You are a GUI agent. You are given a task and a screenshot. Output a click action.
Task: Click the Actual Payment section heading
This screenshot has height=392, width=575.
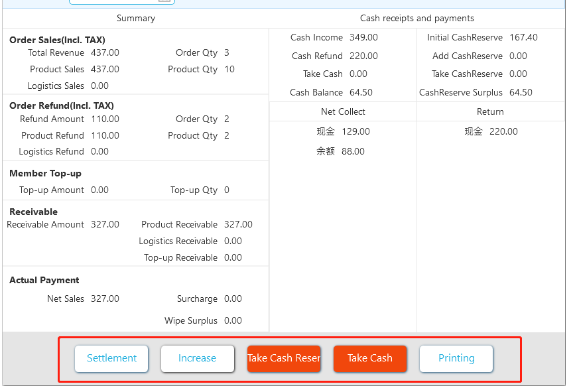(44, 281)
